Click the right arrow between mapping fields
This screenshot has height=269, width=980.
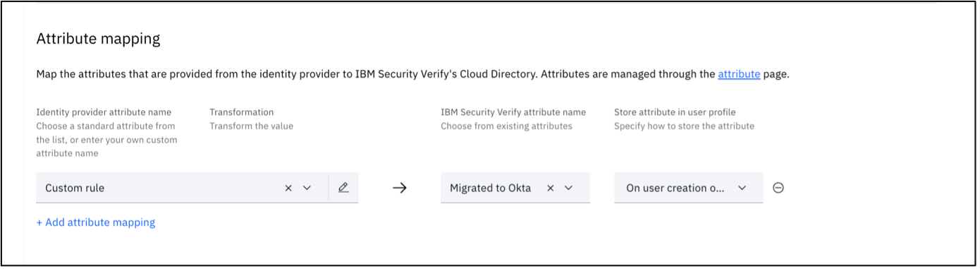pyautogui.click(x=400, y=188)
